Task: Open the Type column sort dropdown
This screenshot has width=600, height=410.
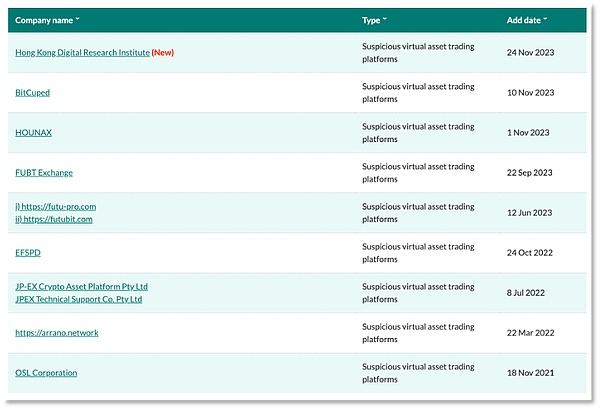Action: (384, 20)
